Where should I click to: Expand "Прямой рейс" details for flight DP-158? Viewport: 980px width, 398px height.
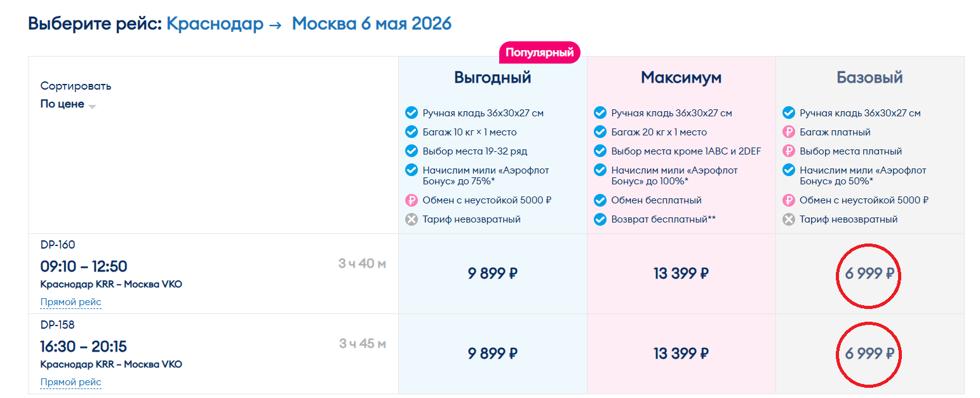point(70,382)
